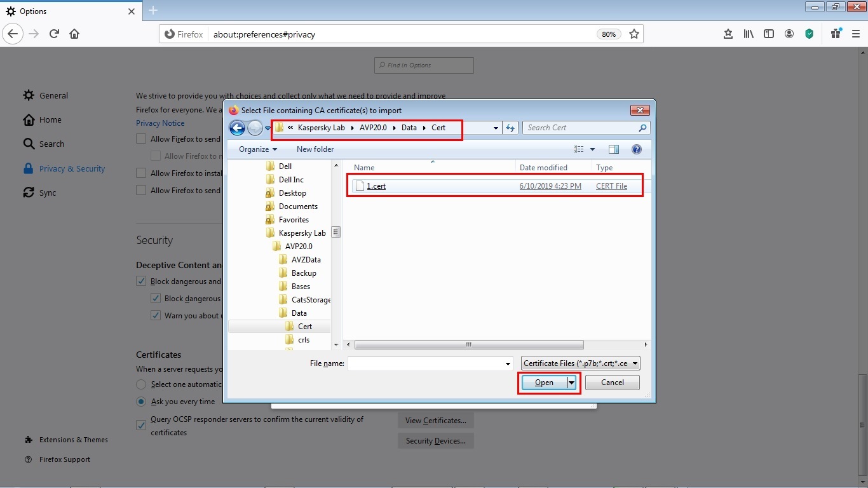Choose 'Select one automatically' radio button

click(141, 384)
